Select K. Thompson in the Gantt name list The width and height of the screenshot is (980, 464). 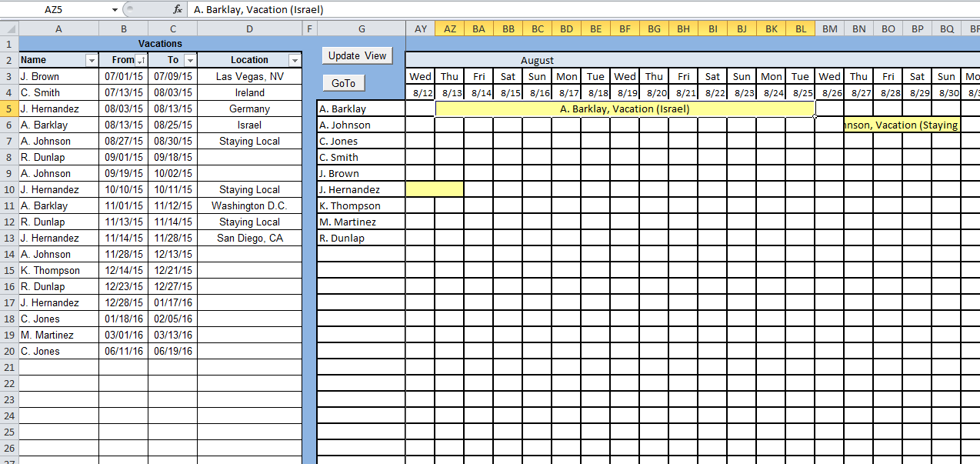click(360, 205)
